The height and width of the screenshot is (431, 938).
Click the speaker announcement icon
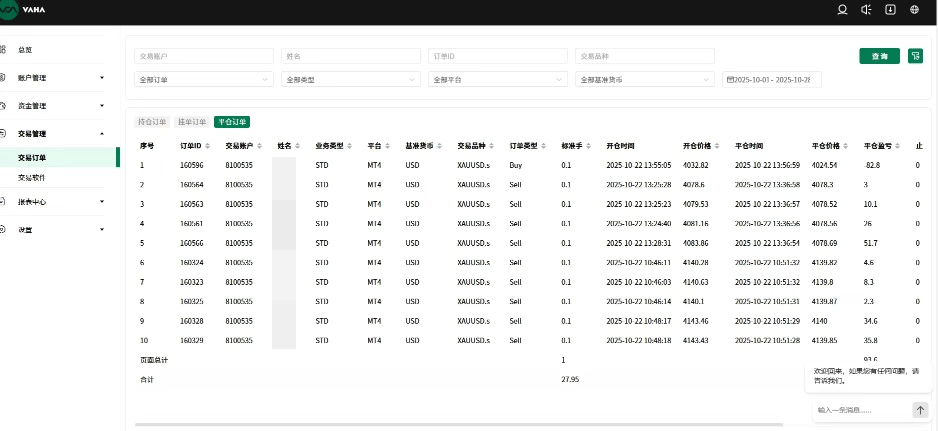pyautogui.click(x=867, y=10)
